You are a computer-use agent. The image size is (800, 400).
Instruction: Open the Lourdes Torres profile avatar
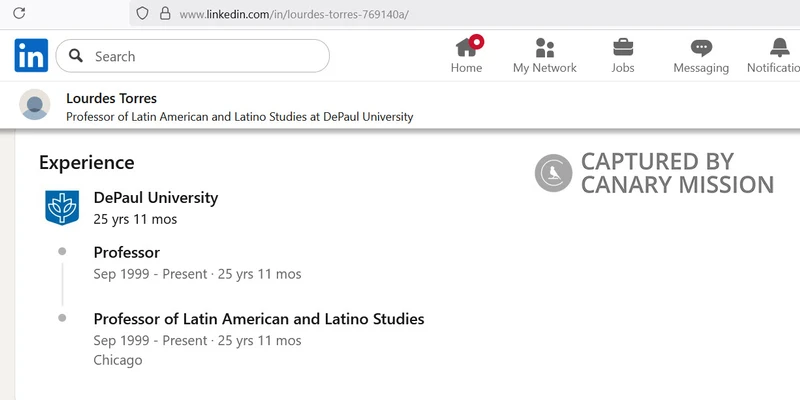pos(35,105)
